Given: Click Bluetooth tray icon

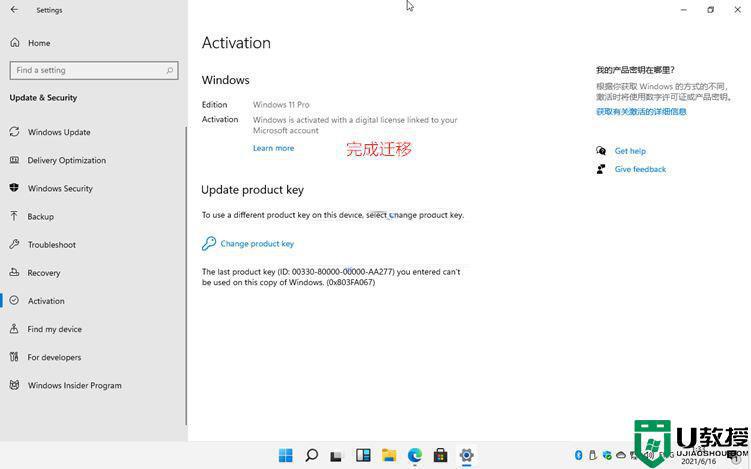Looking at the screenshot, I should tap(578, 455).
